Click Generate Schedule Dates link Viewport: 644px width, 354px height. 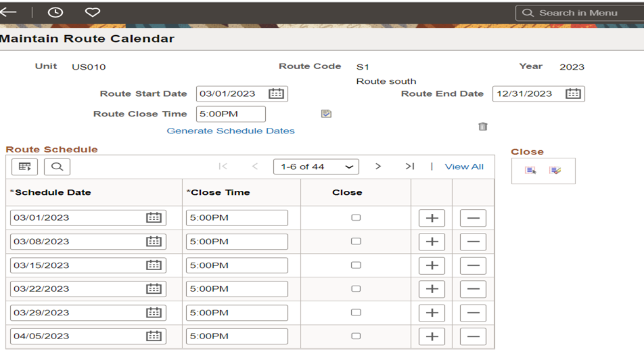231,131
